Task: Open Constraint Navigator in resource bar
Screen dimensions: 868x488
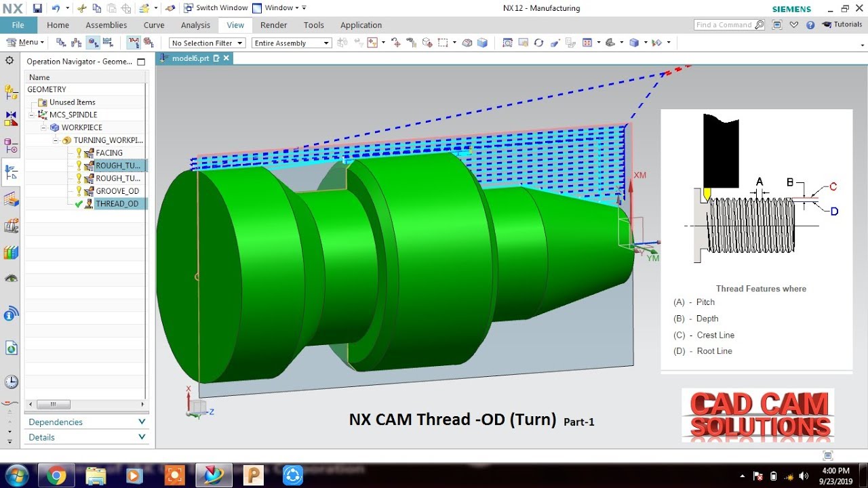Action: point(11,119)
